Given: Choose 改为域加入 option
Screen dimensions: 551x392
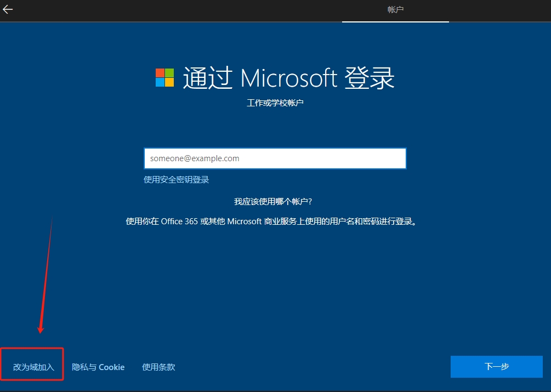Looking at the screenshot, I should click(x=33, y=367).
